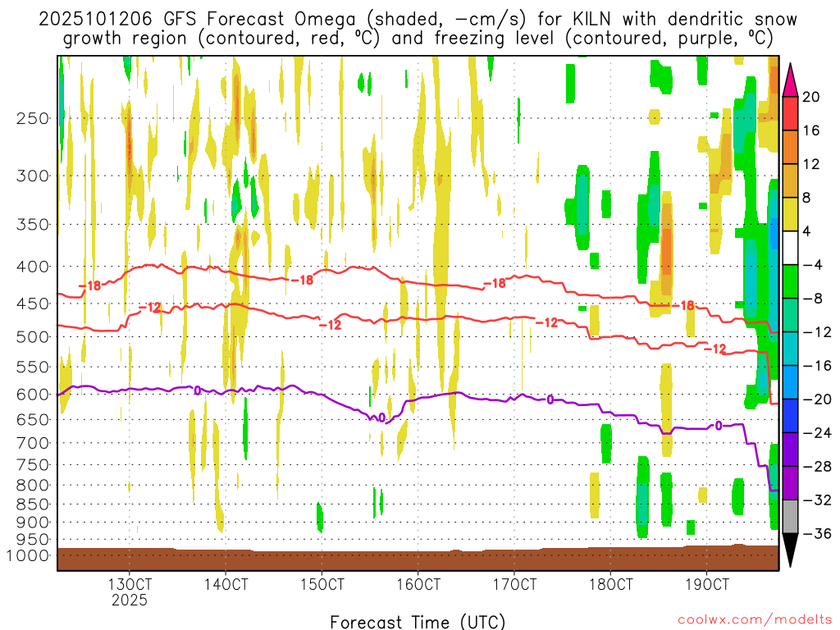Click the 130CT time axis label

point(129,584)
